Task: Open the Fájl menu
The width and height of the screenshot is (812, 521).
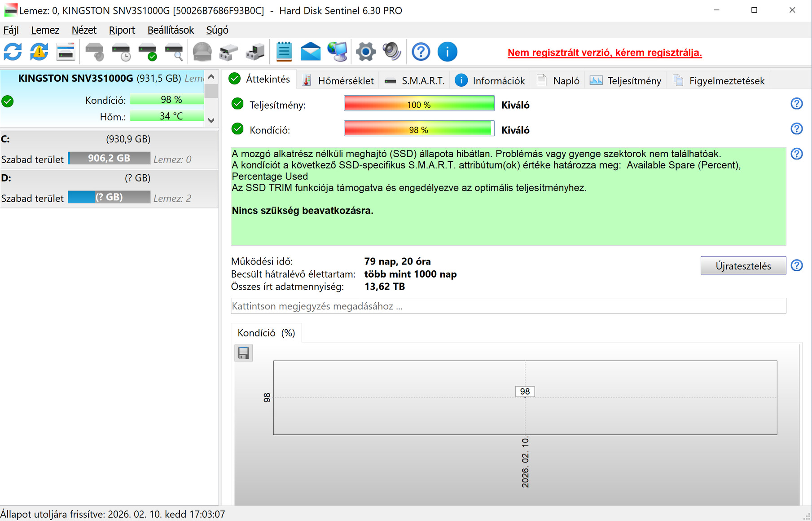Action: (x=11, y=30)
